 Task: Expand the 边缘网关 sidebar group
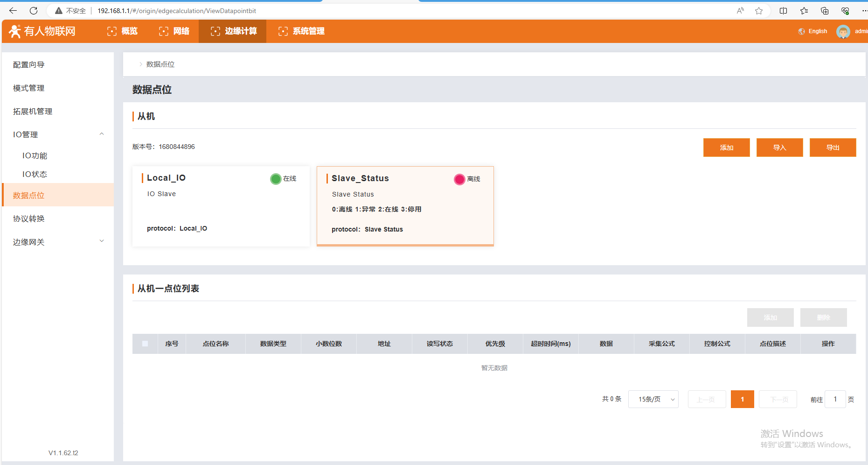coord(58,242)
